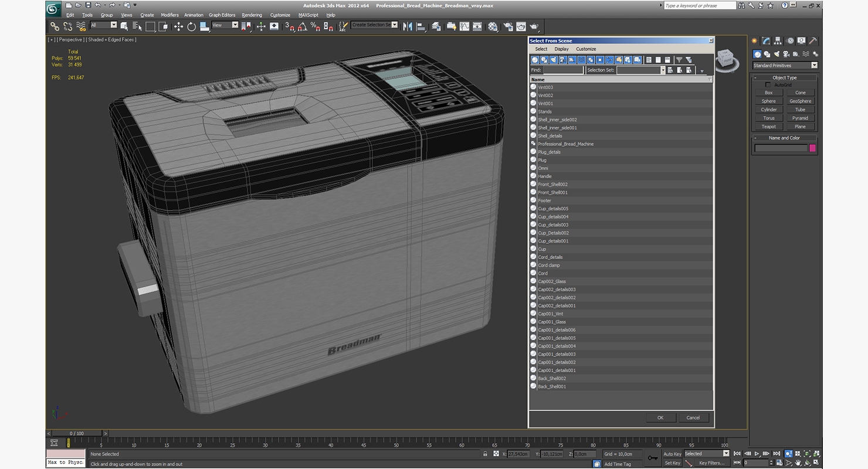
Task: Open Render Setup dialog icon
Action: click(x=507, y=26)
